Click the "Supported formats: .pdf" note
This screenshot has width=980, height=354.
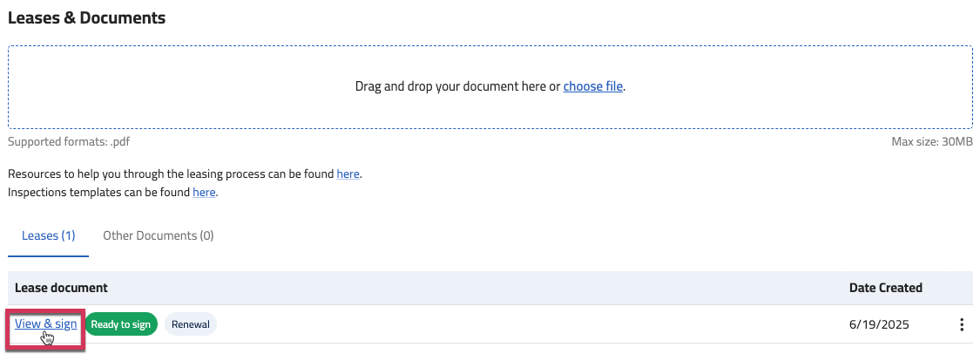click(x=69, y=142)
